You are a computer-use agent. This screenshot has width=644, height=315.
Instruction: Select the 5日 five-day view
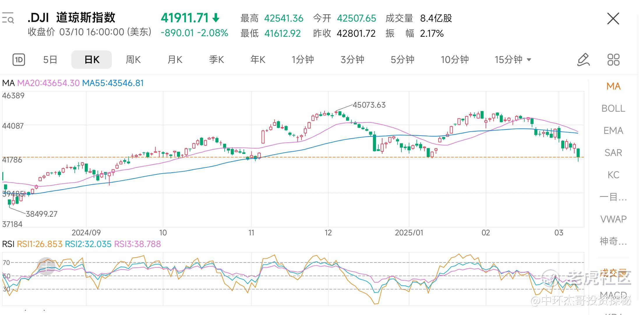50,60
